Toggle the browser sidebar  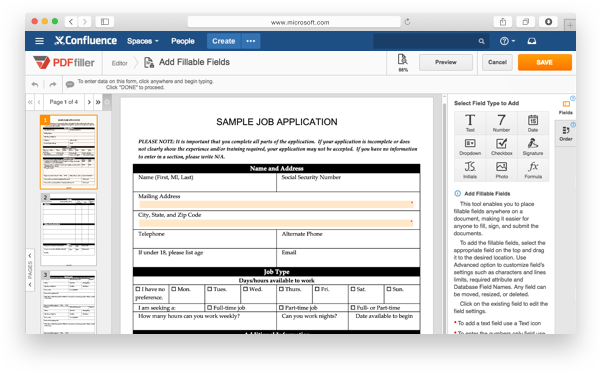coord(105,22)
